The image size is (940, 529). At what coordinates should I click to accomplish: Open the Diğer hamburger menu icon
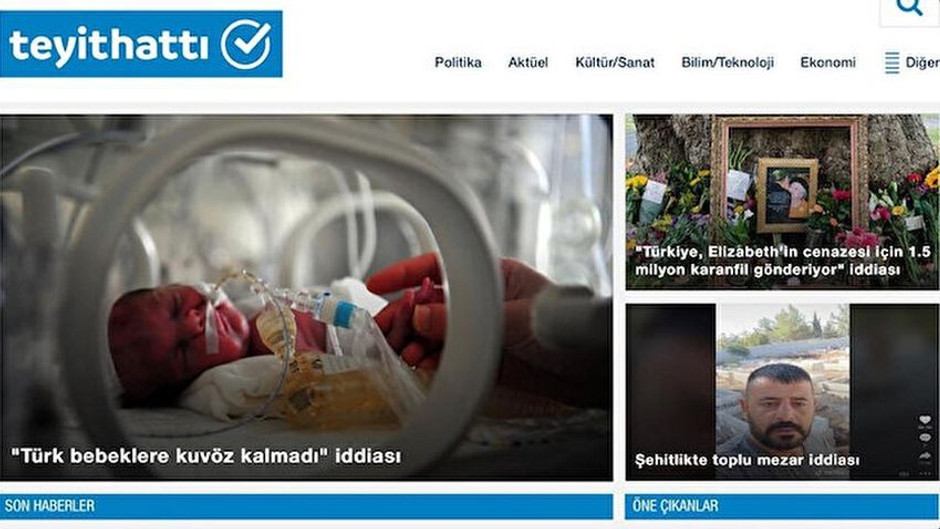tap(891, 62)
